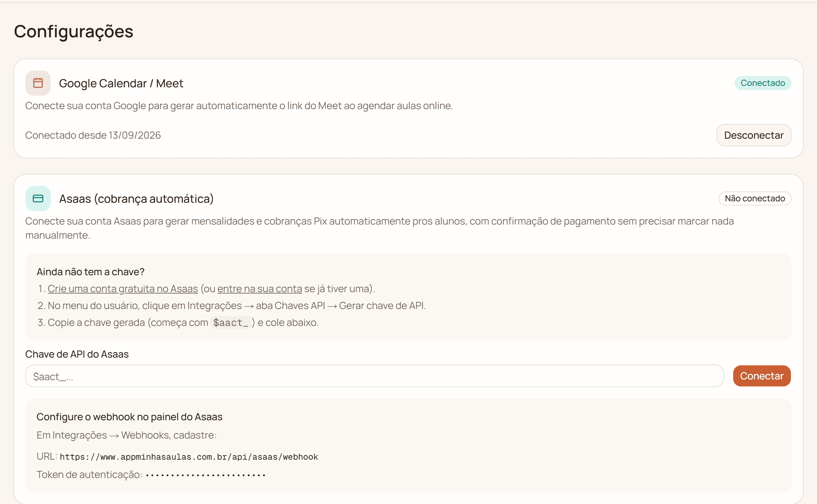Open the 'Crie uma conta gratuita no Asaas' link

[x=123, y=289]
